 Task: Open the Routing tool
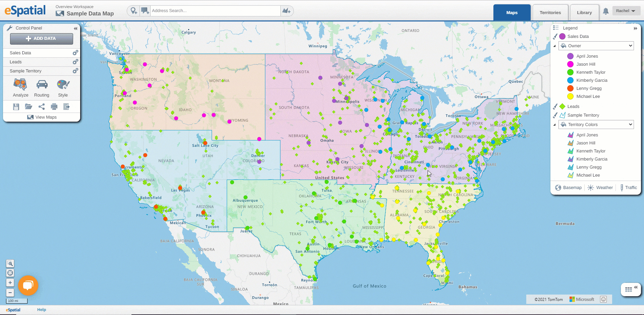coord(42,88)
